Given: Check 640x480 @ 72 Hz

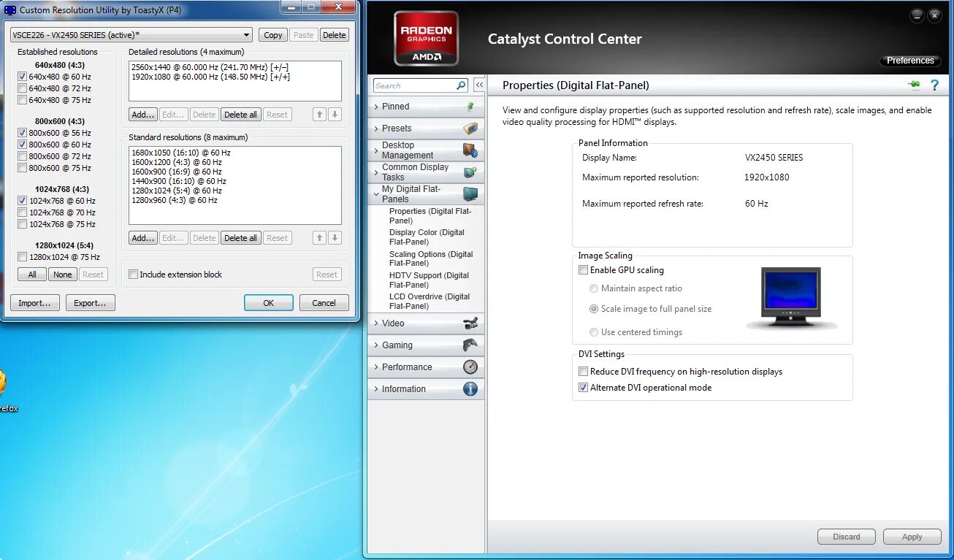Looking at the screenshot, I should click(23, 88).
